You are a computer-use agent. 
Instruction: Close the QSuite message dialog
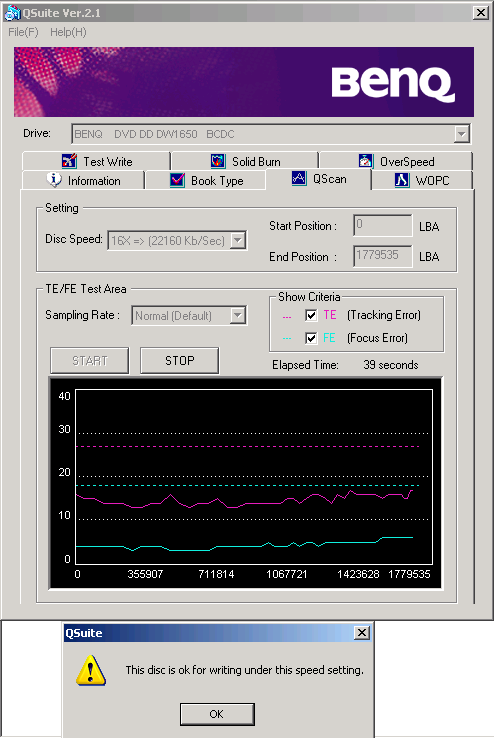coord(361,633)
